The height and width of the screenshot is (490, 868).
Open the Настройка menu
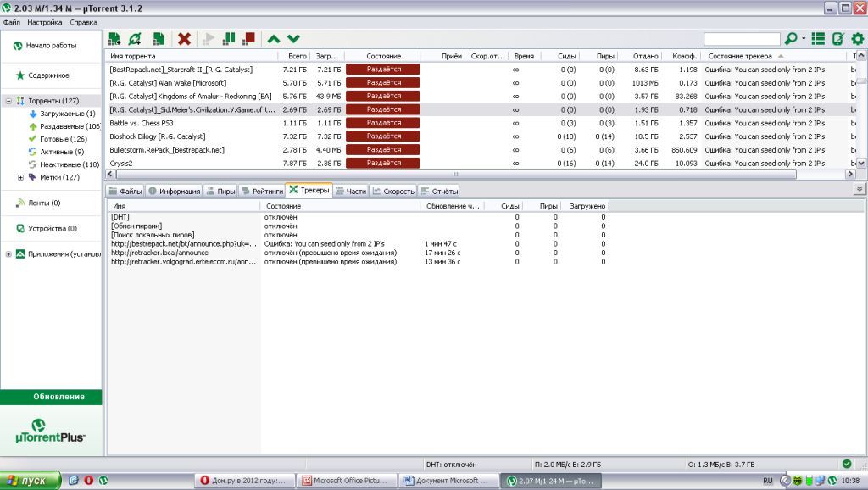[x=44, y=21]
